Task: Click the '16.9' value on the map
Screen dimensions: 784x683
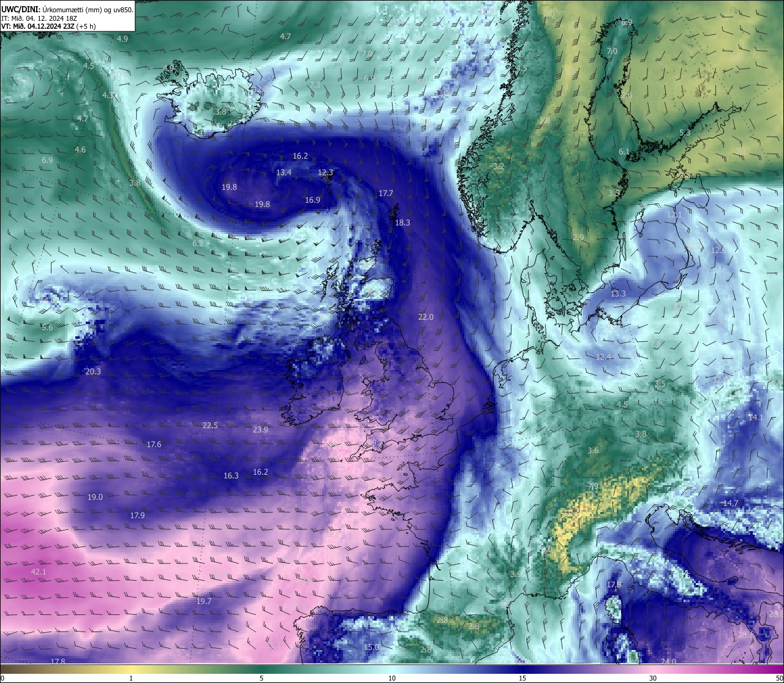Action: [312, 200]
